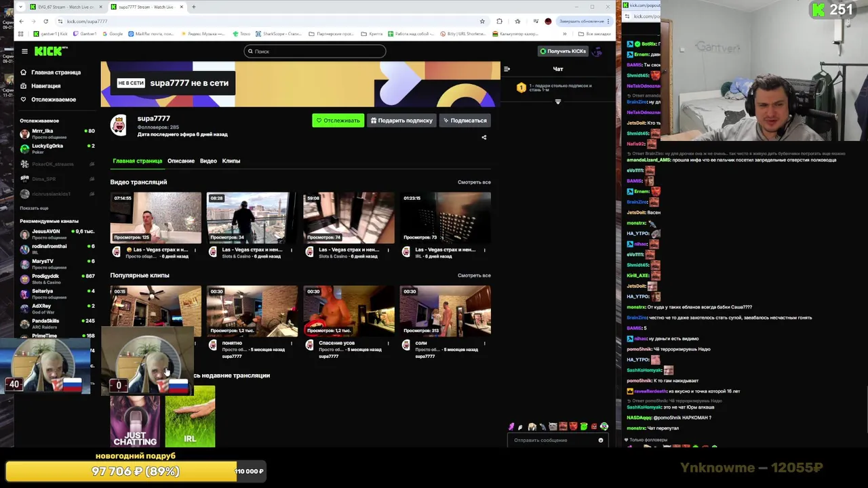
Task: Click Завершить обновление button in Chrome
Action: coord(583,21)
